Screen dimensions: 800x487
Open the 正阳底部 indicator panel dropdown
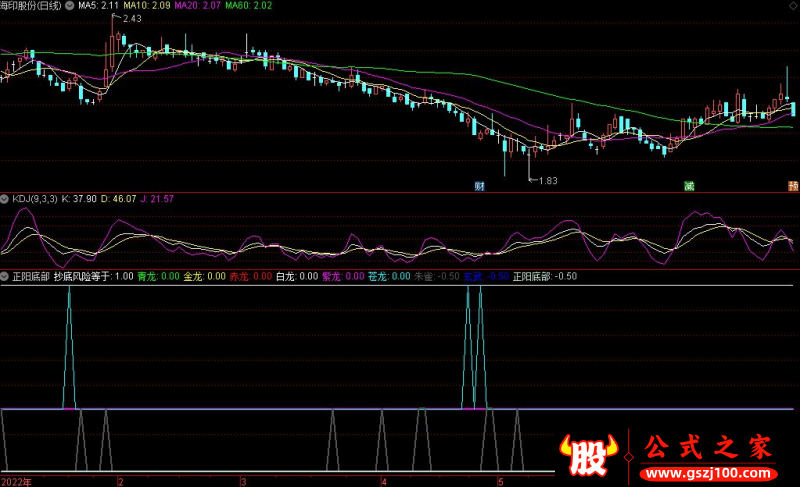(5, 276)
